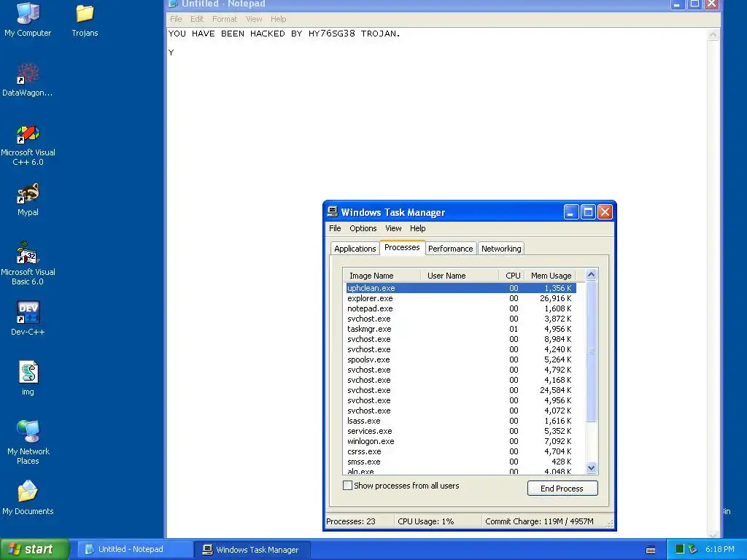Click the Task Manager title bar icon
This screenshot has height=560, width=747.
[333, 212]
